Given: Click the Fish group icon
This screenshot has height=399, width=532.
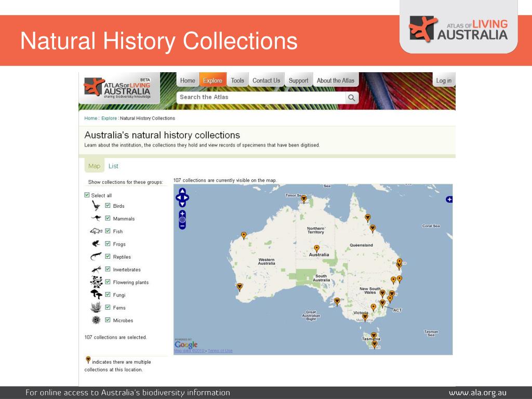Looking at the screenshot, I should coord(96,231).
